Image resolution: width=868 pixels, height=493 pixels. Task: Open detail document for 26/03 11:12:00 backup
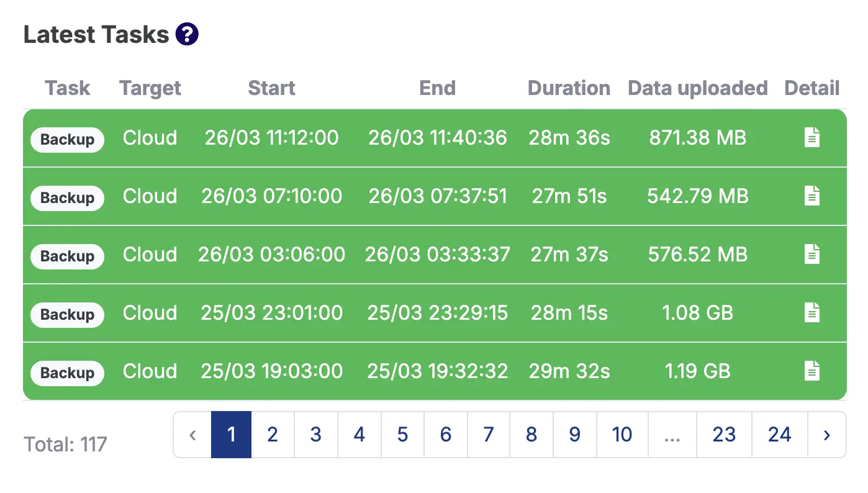click(x=812, y=137)
